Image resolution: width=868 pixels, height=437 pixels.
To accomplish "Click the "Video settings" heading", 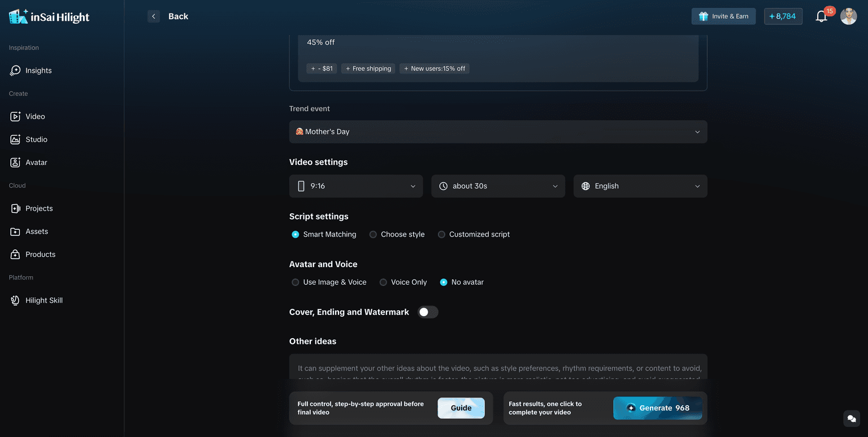I will [318, 162].
